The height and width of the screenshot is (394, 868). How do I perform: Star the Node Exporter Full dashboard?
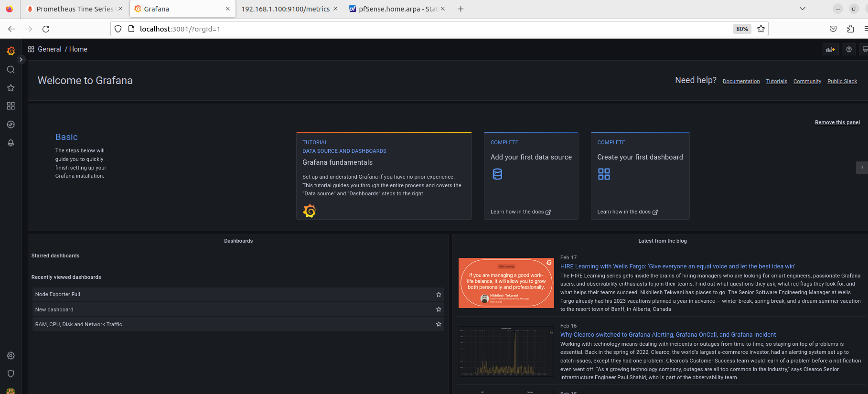click(439, 295)
